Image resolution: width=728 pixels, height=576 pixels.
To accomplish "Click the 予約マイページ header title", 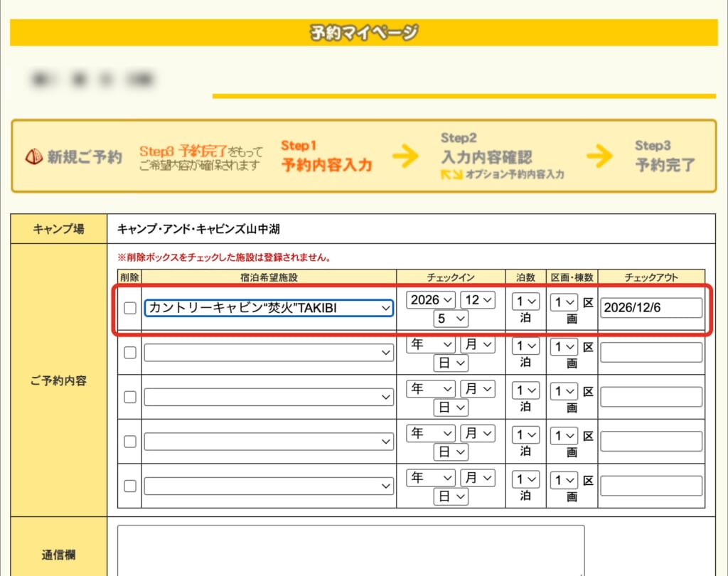I will pyautogui.click(x=364, y=33).
